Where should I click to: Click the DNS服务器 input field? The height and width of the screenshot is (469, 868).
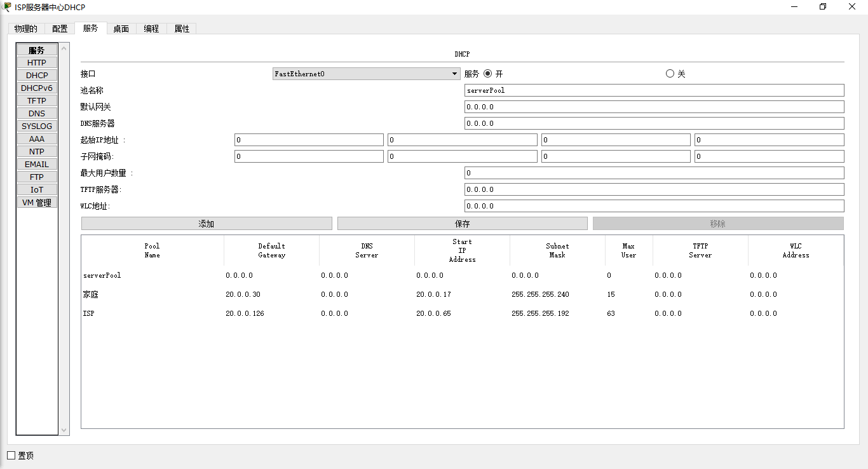[x=654, y=123]
